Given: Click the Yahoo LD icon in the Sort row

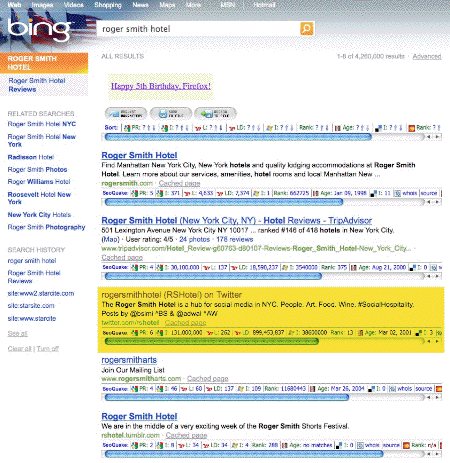Looking at the screenshot, I should [x=232, y=128].
